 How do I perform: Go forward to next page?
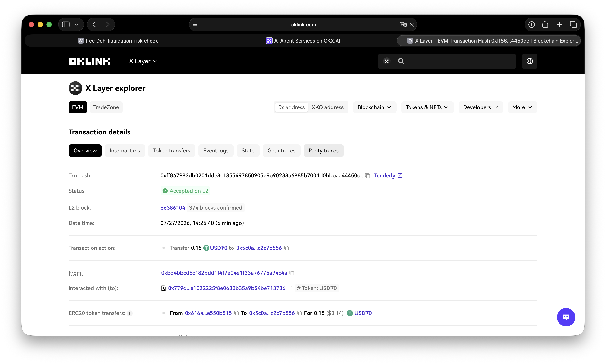click(108, 25)
